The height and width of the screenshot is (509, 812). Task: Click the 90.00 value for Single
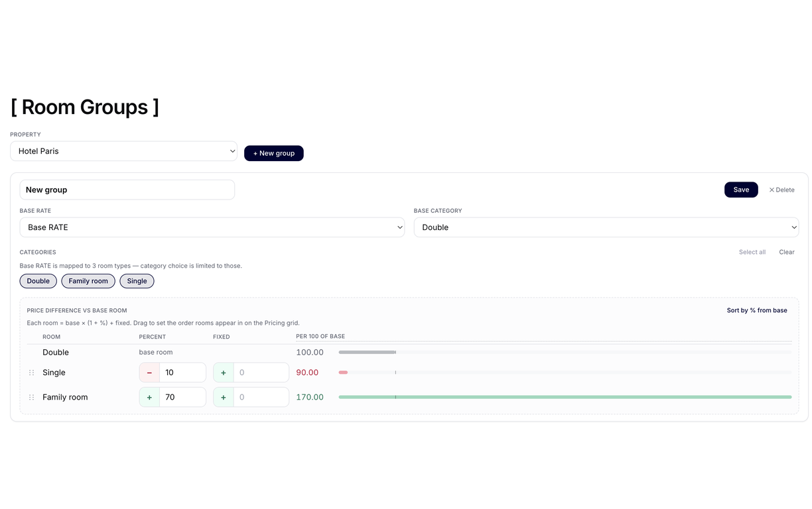307,372
